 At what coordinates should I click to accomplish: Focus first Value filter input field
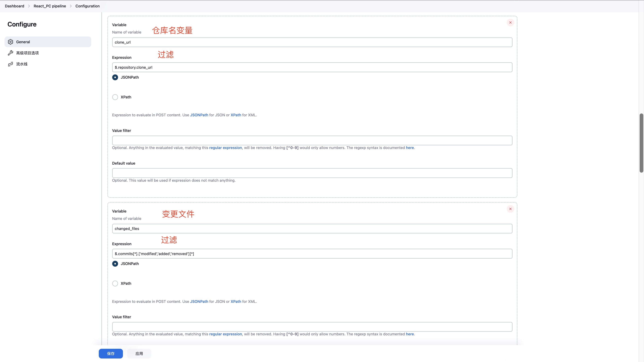pos(312,140)
